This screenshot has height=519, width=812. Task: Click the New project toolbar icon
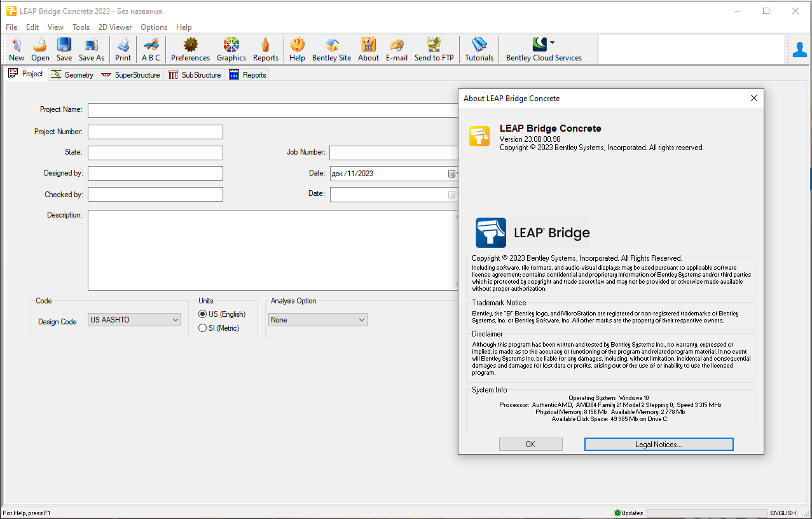[17, 50]
